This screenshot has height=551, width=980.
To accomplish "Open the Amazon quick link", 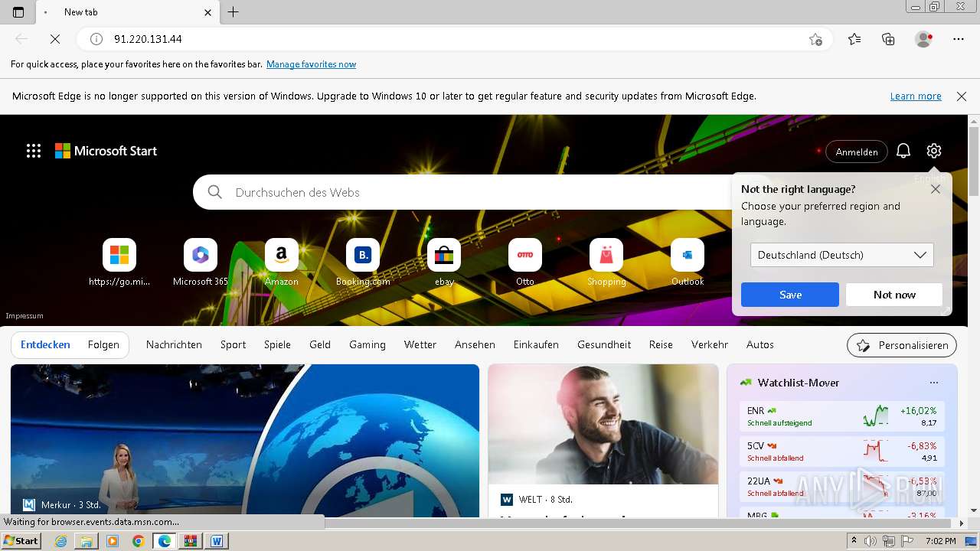I will tap(282, 262).
